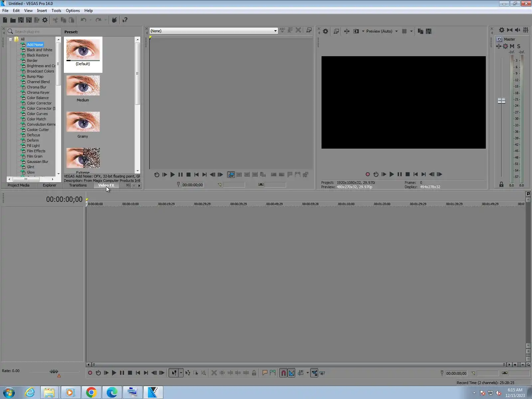Switch to the Project Media tab
The width and height of the screenshot is (532, 399).
click(x=18, y=186)
